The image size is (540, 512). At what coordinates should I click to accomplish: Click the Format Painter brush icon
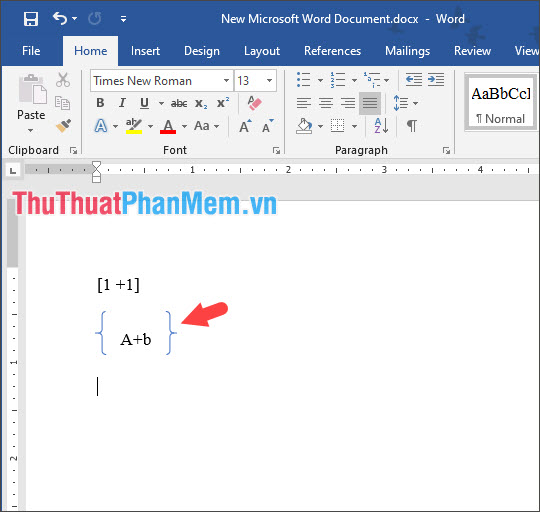tap(64, 126)
